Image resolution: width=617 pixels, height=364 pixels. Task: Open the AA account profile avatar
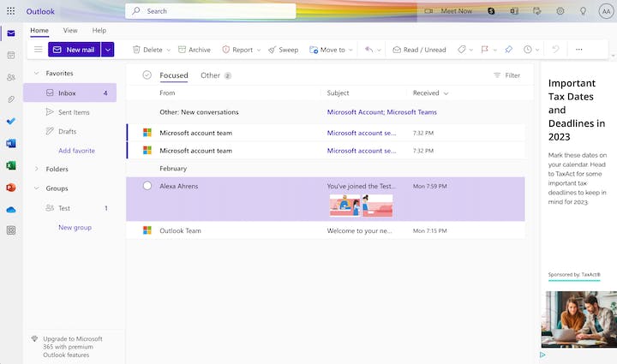[606, 11]
